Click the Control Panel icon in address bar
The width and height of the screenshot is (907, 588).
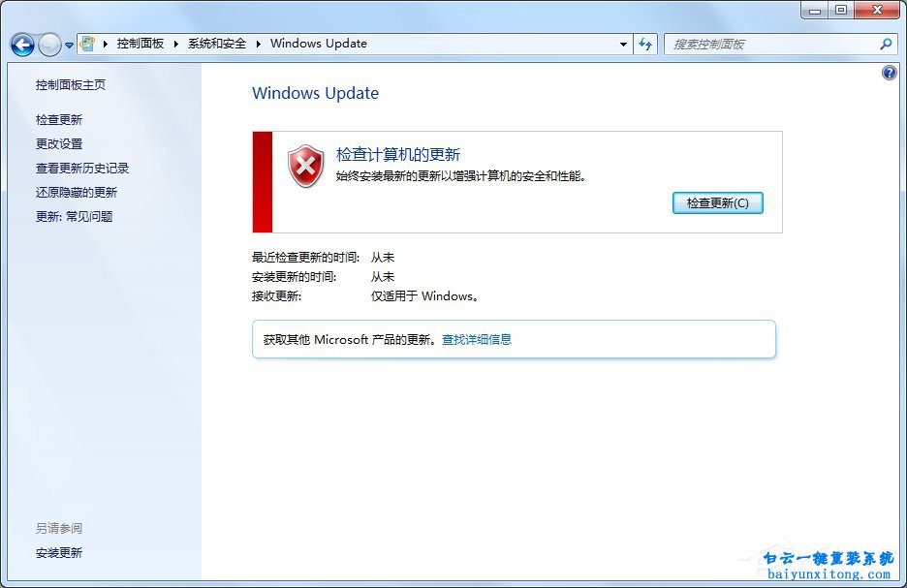pos(88,44)
